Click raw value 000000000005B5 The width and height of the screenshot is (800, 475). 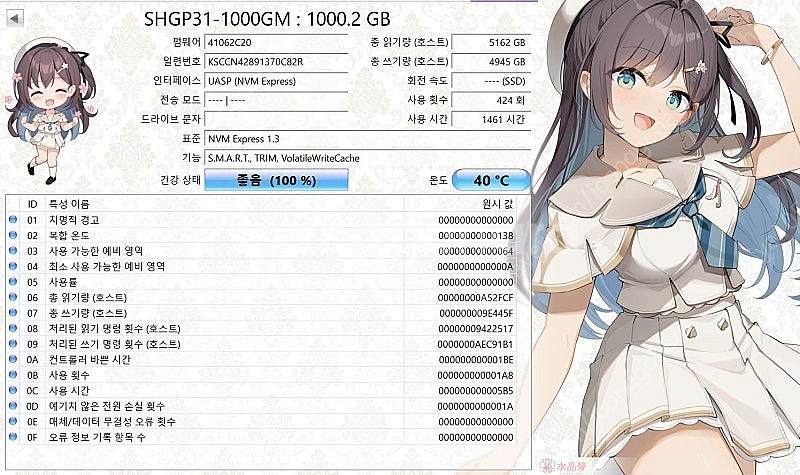476,391
